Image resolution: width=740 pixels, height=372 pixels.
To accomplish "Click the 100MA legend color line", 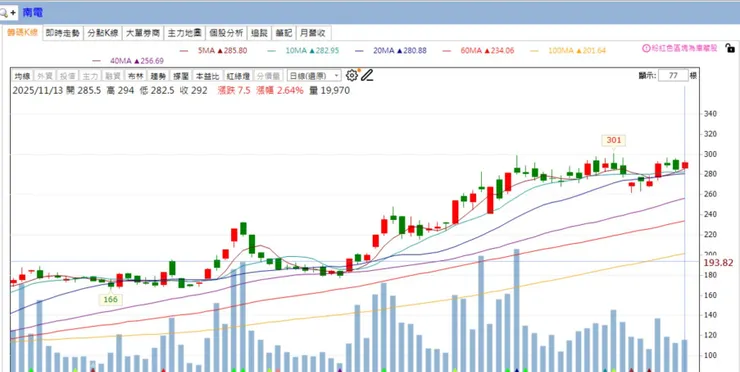I will 534,51.
